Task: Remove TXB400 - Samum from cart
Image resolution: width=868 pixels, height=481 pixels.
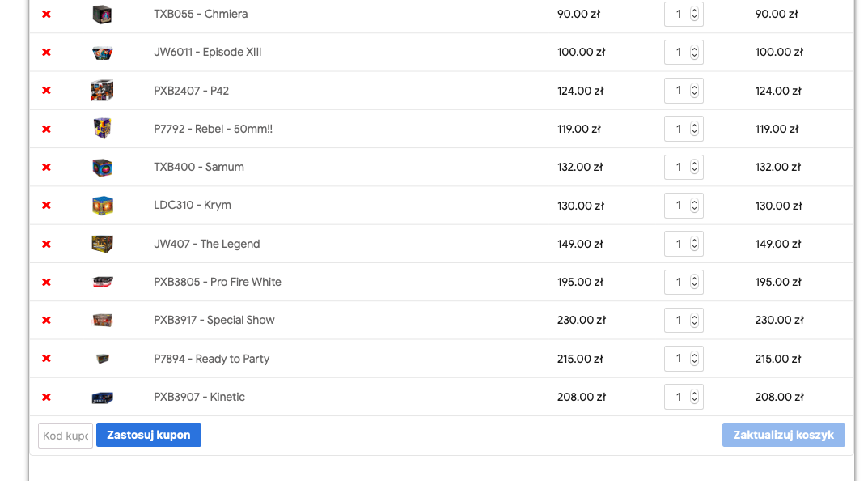Action: click(46, 168)
